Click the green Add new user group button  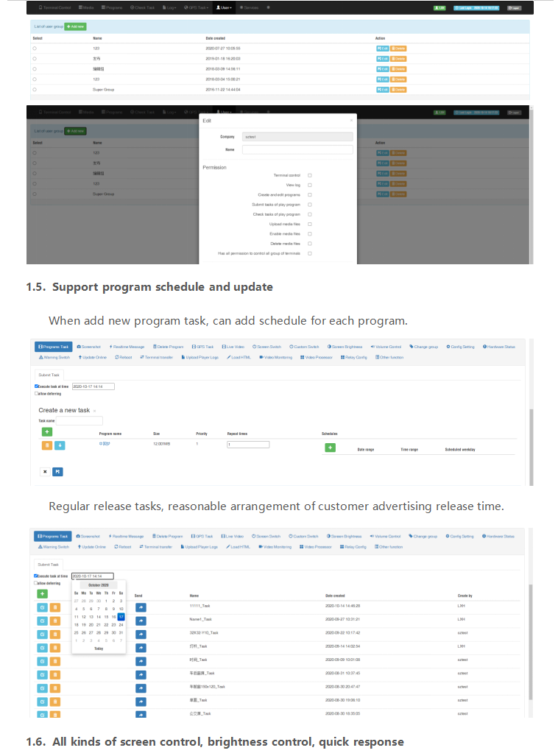click(x=74, y=26)
